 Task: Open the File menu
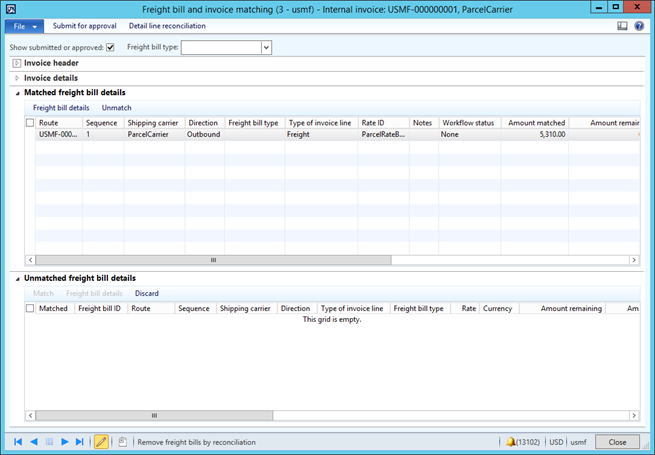(x=24, y=26)
